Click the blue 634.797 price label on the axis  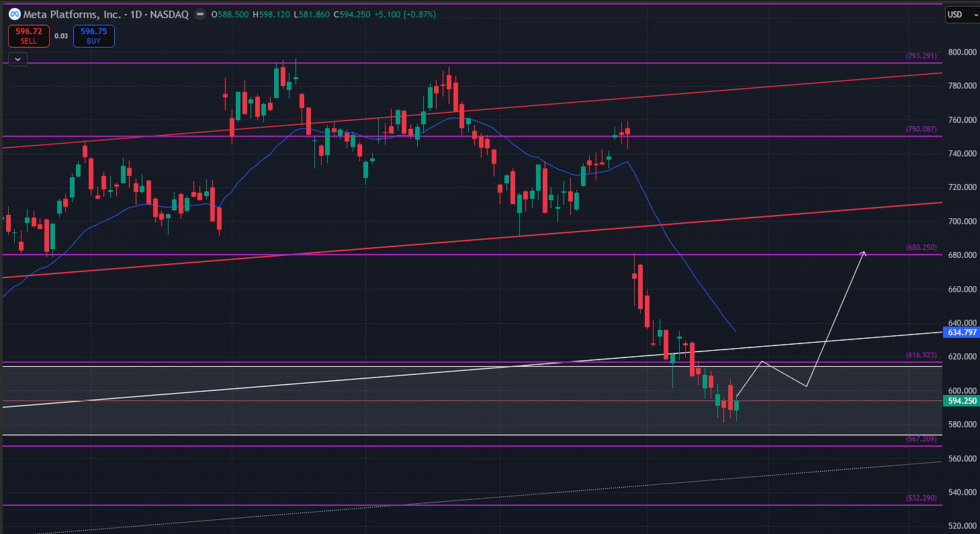coord(962,333)
